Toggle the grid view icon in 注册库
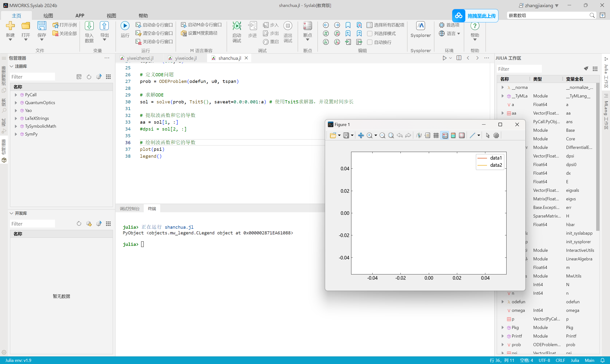This screenshot has height=364, width=610. tap(108, 77)
